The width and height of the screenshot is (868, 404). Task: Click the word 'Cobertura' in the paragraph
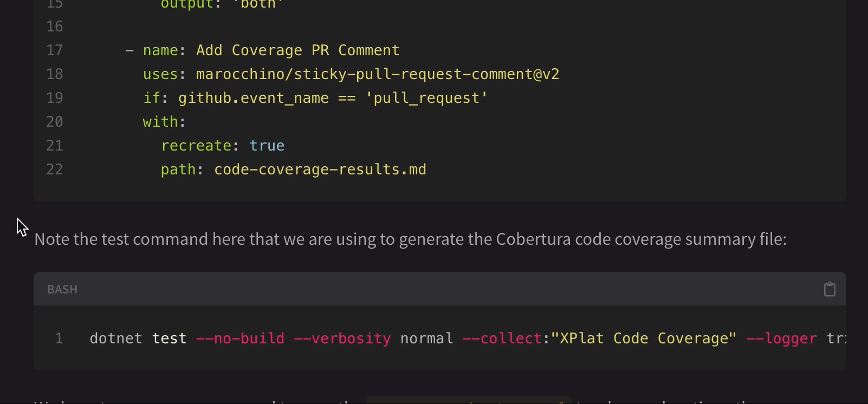(x=533, y=239)
